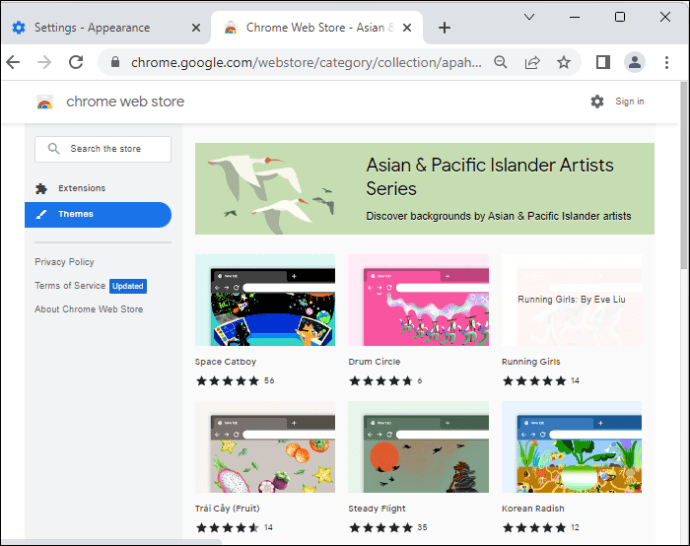
Task: Open the Running Girls theme thumbnail
Action: (572, 300)
